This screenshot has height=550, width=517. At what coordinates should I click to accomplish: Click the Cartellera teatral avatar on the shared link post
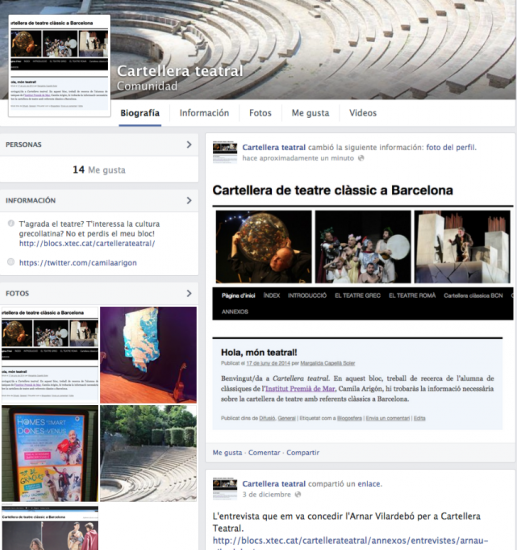click(225, 488)
